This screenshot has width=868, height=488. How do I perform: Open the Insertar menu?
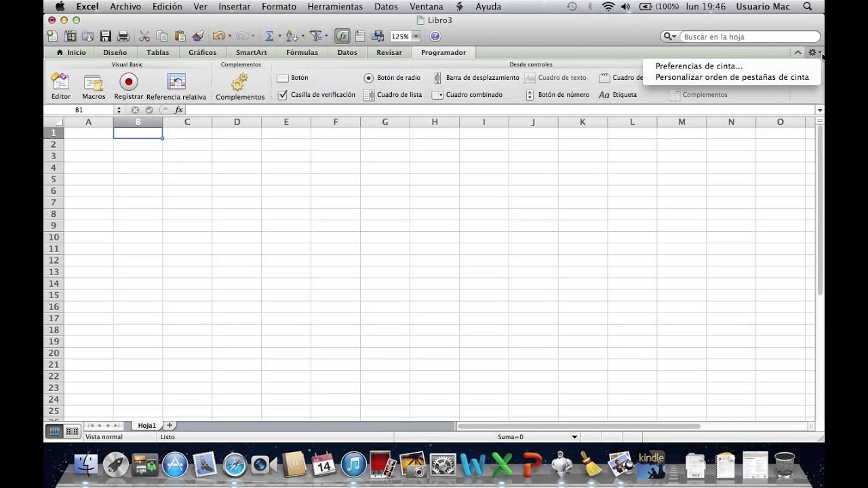(235, 7)
